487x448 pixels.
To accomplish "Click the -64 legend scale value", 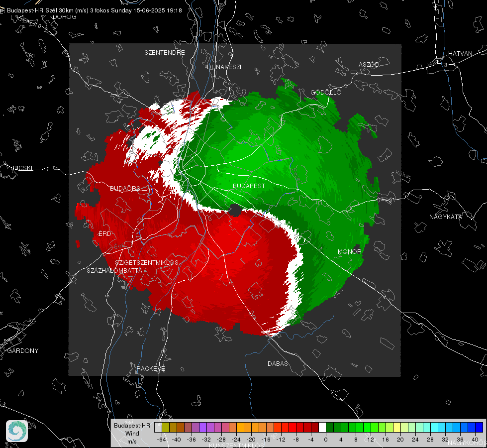I will coord(162,440).
